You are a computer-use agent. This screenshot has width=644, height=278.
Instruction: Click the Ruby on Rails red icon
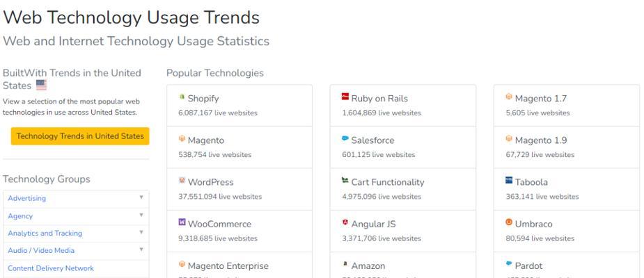pos(345,97)
